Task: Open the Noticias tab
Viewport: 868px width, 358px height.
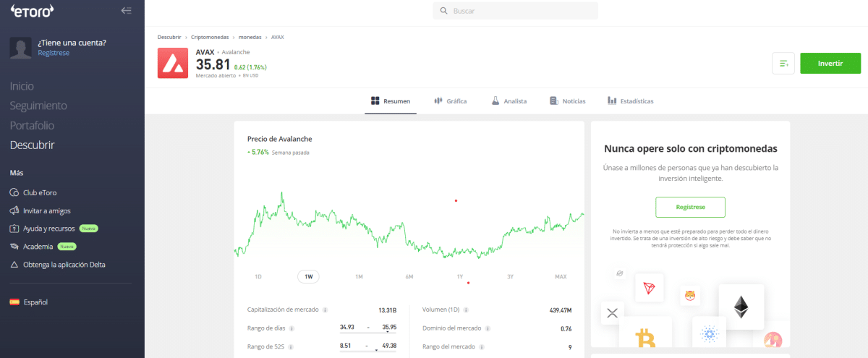Action: (568, 101)
